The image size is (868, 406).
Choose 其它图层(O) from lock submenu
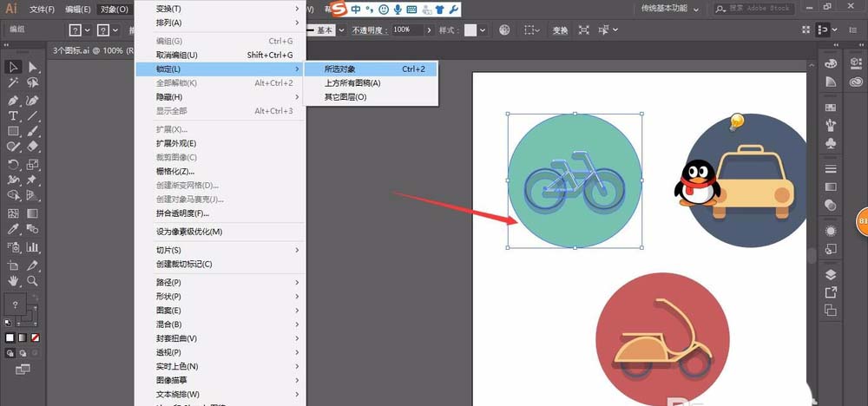point(372,97)
